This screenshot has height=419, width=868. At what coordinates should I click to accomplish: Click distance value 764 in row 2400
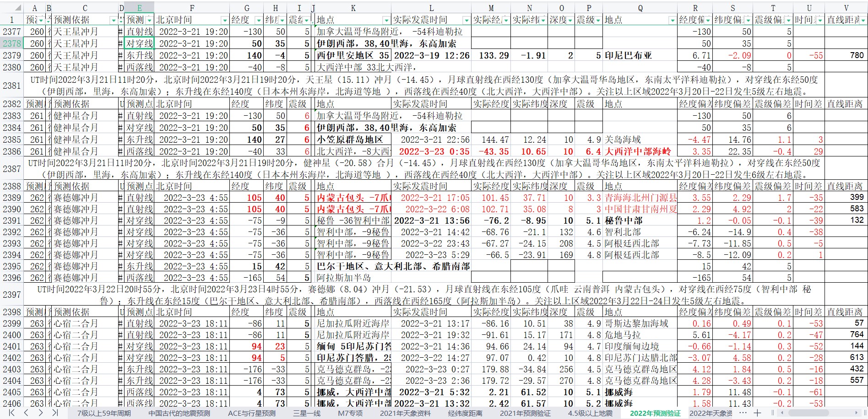(846, 335)
